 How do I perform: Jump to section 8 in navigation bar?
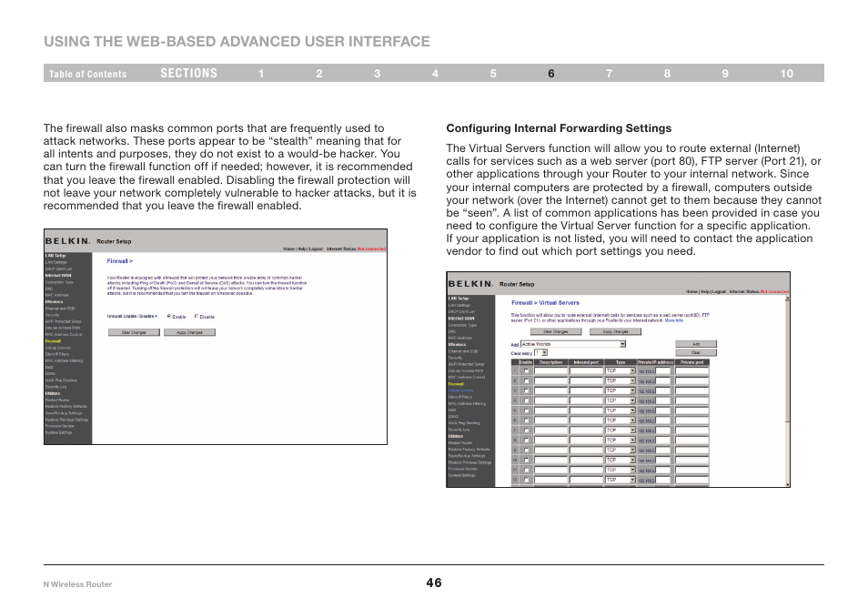667,74
